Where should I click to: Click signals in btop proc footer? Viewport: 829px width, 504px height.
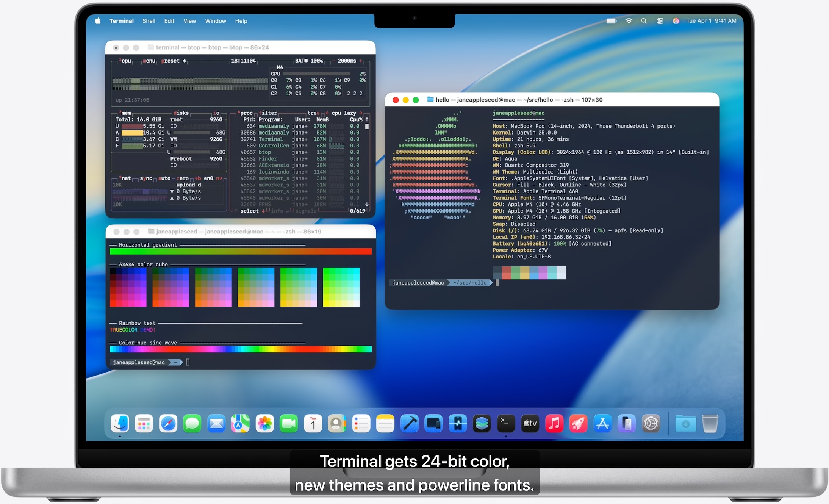[x=306, y=211]
